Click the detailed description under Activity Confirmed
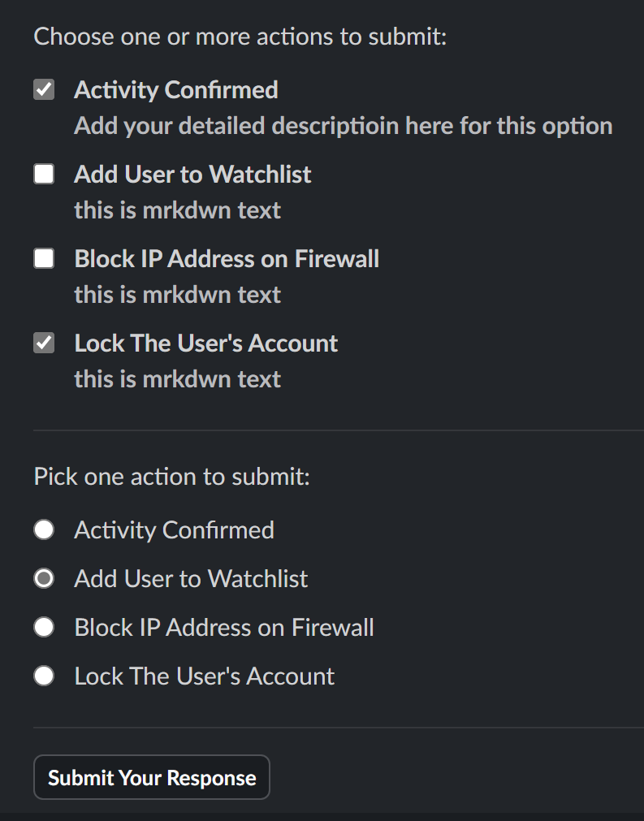 (344, 125)
